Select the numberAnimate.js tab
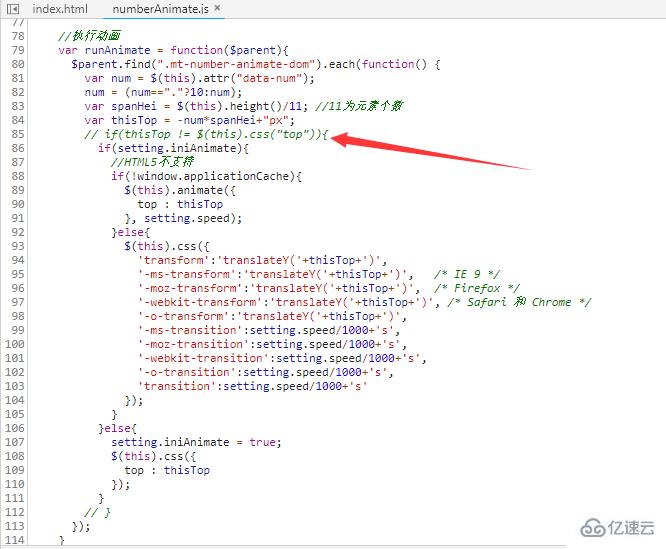This screenshot has width=666, height=549. point(160,9)
